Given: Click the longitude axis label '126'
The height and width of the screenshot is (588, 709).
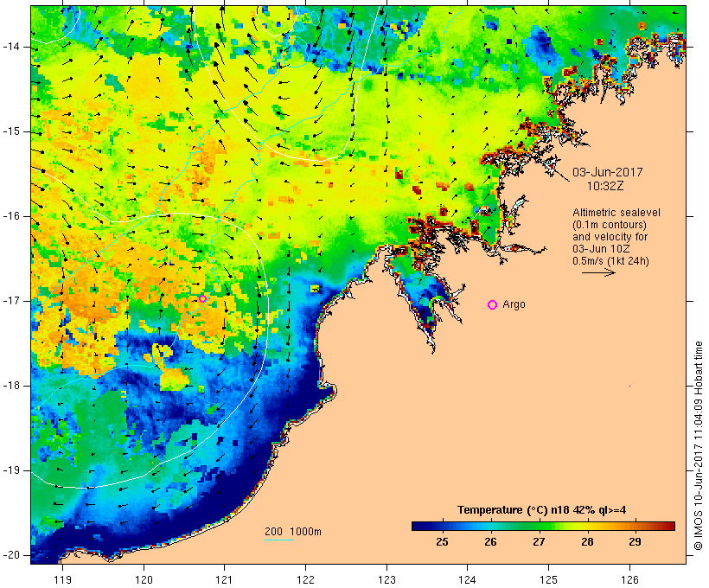Looking at the screenshot, I should coord(629,580).
